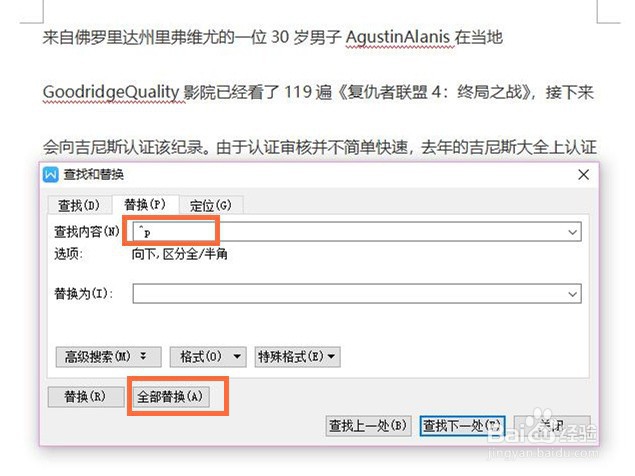
Task: Expand the 查找内容 history dropdown arrow
Action: pos(572,233)
